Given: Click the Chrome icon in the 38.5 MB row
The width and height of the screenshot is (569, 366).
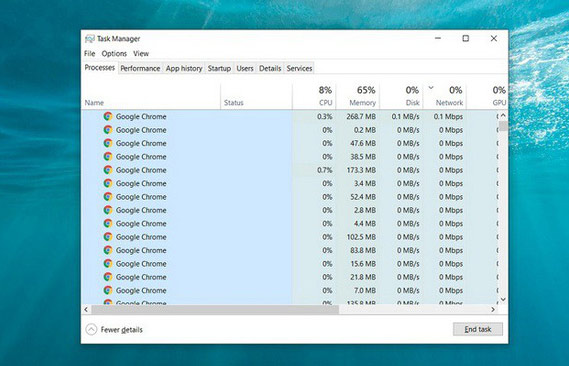Looking at the screenshot, I should pos(108,157).
